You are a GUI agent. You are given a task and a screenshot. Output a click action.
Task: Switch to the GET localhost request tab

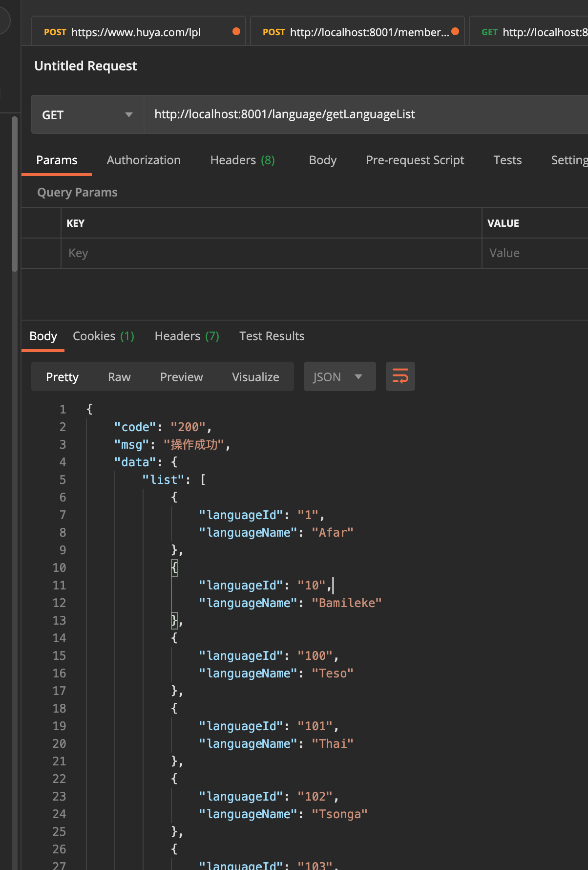click(528, 32)
